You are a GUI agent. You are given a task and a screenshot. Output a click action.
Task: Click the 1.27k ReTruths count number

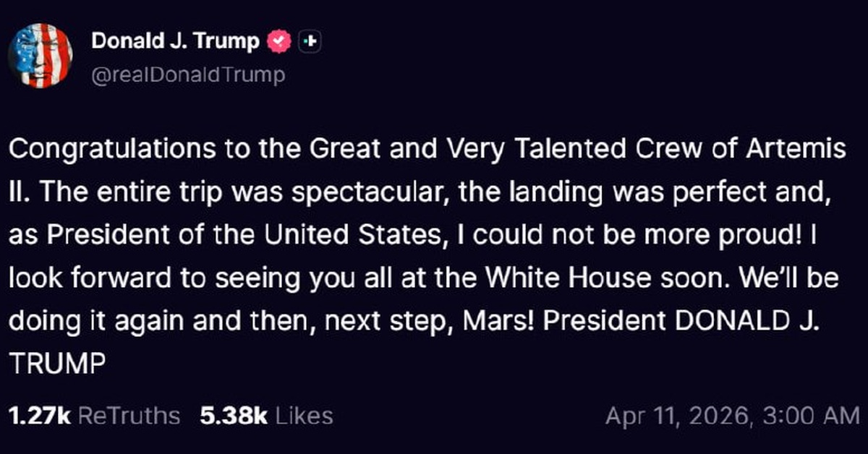39,416
